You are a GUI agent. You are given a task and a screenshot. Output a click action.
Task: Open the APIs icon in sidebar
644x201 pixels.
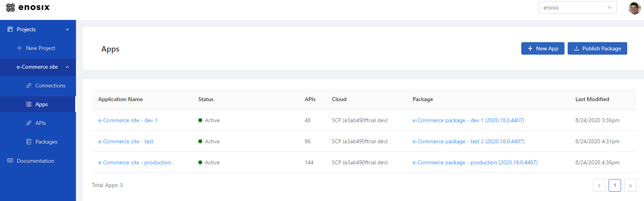[29, 123]
